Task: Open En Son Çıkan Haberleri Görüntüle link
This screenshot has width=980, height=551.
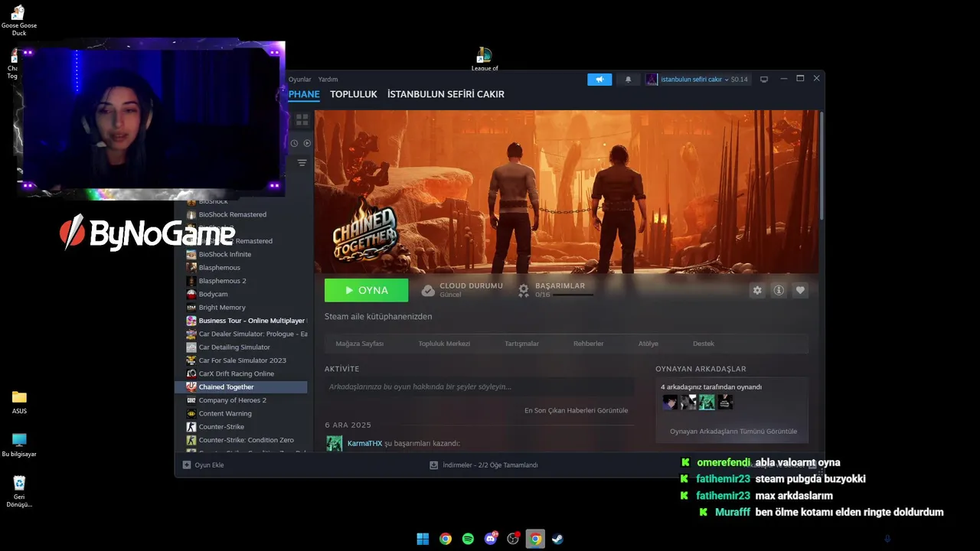Action: coord(576,410)
